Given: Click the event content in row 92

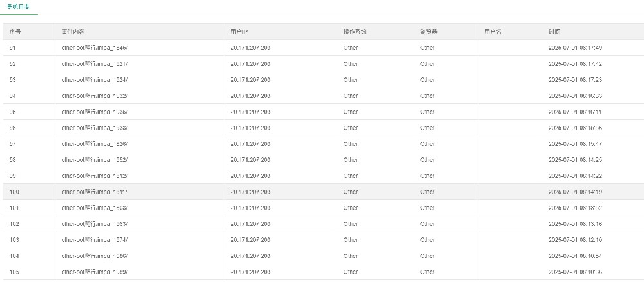Looking at the screenshot, I should (x=95, y=64).
